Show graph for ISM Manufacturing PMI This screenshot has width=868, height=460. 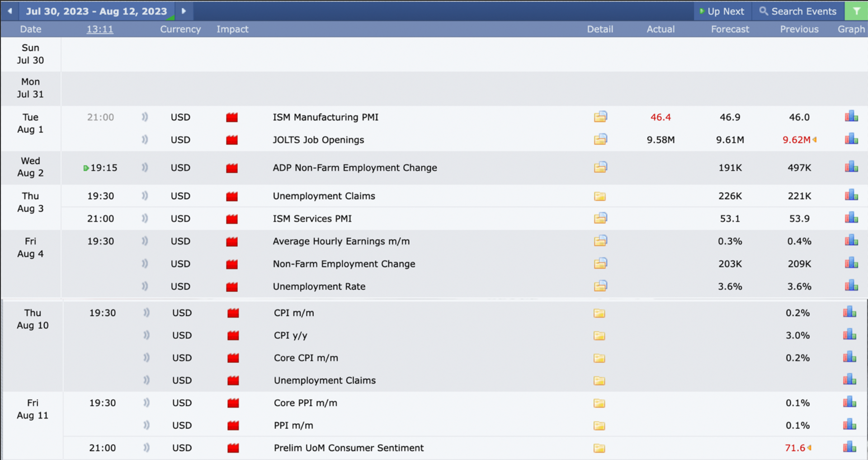click(851, 116)
